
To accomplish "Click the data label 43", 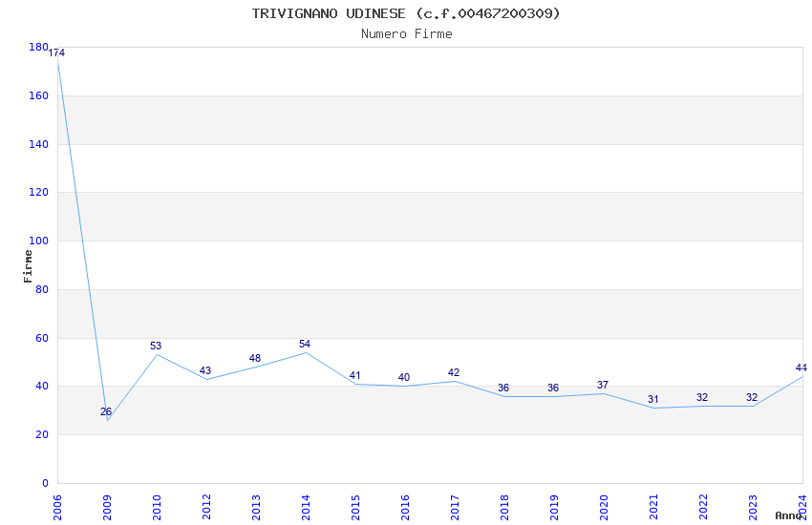I will click(205, 370).
